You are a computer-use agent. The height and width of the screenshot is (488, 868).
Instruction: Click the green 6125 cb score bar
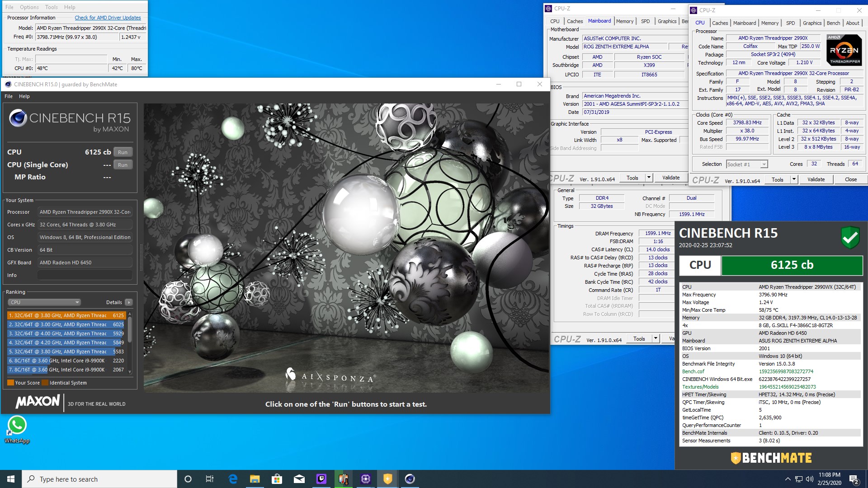792,265
